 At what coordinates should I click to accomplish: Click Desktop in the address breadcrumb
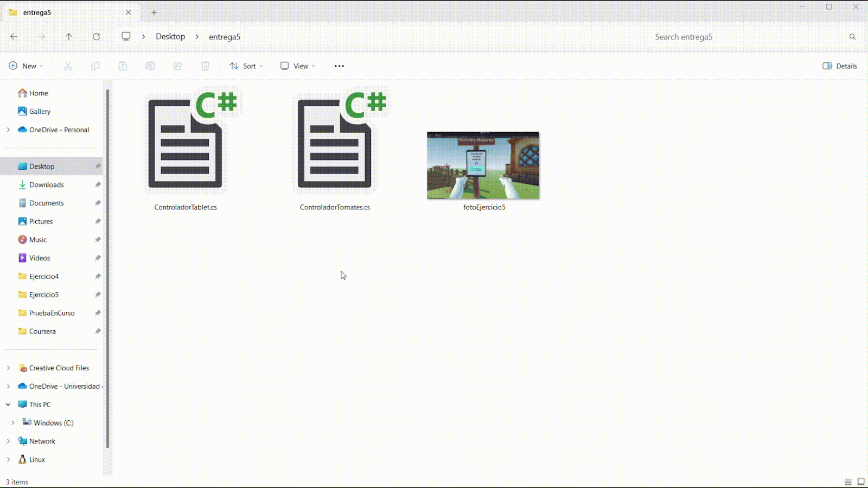pos(170,36)
